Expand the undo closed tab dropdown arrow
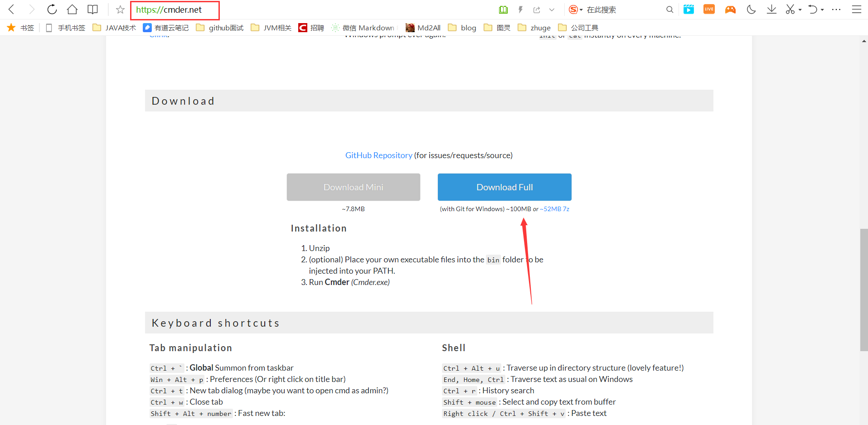 click(x=822, y=10)
